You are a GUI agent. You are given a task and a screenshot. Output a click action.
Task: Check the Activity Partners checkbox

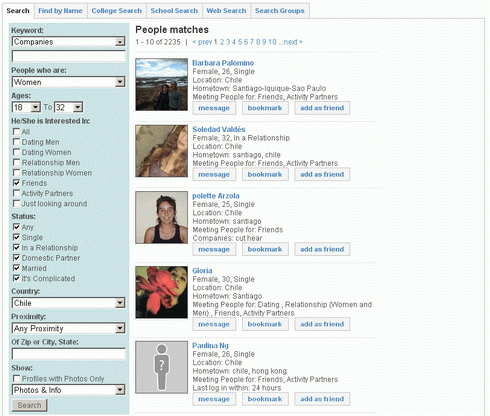pyautogui.click(x=16, y=193)
